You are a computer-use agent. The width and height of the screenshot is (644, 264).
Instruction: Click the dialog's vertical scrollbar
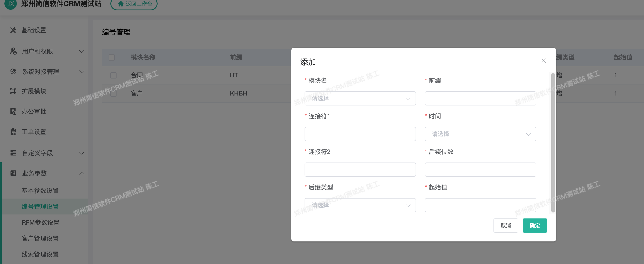[553, 143]
